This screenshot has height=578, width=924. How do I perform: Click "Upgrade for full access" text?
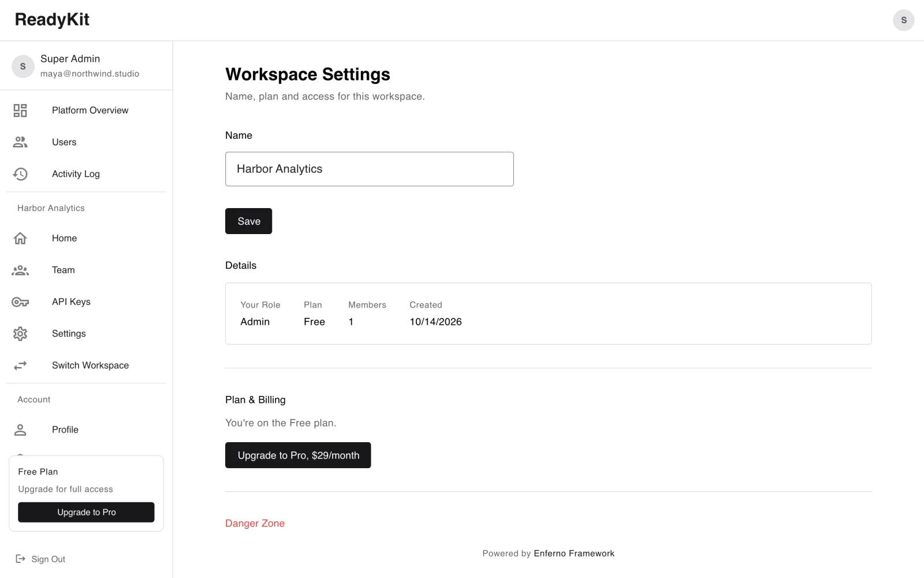pos(65,489)
